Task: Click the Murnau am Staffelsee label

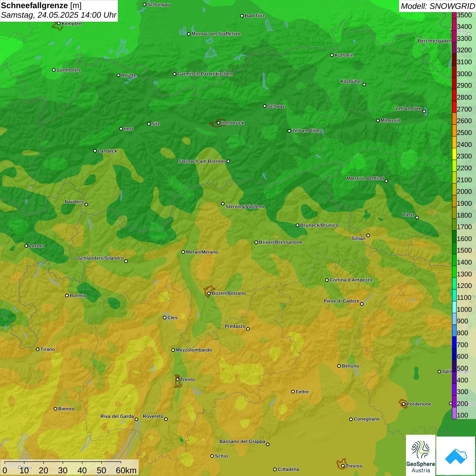Action: point(216,34)
